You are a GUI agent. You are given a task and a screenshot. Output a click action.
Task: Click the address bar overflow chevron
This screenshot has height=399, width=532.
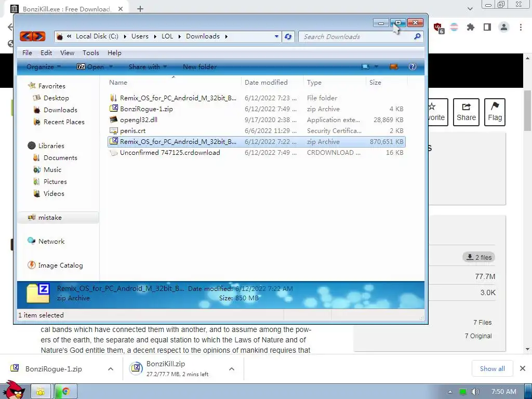coord(69,36)
